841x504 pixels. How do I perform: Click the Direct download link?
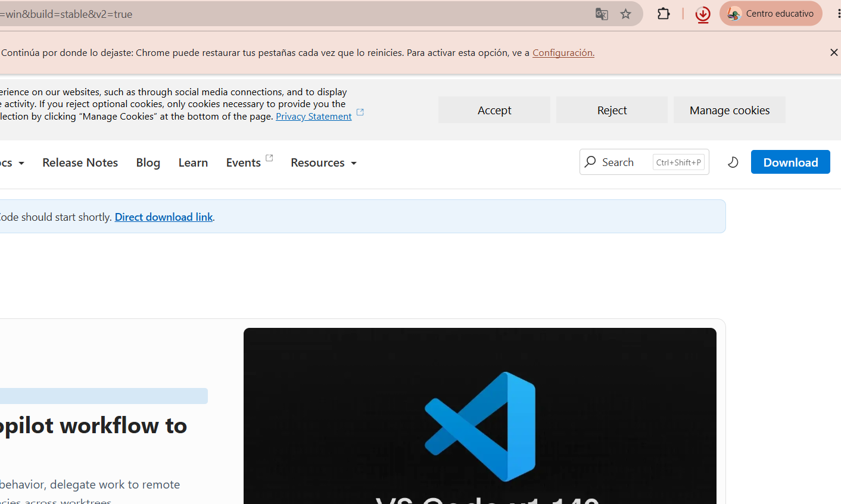(x=164, y=217)
